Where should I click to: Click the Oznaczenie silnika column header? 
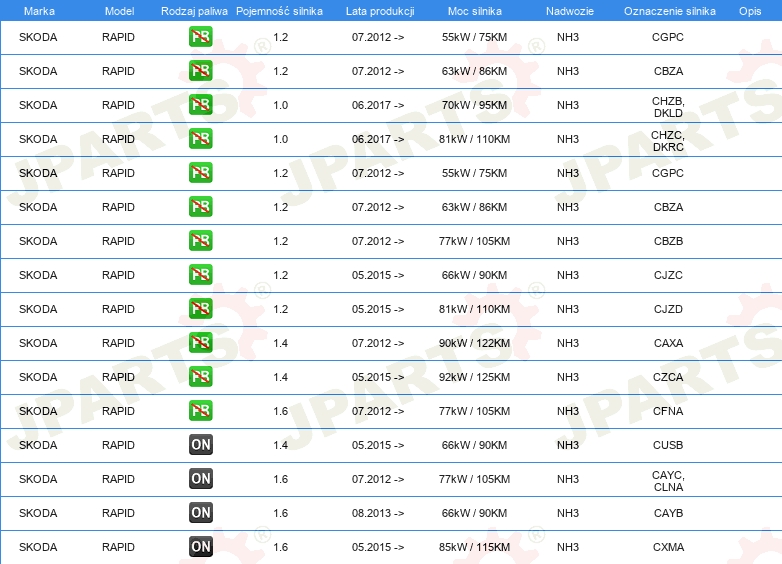coord(669,11)
